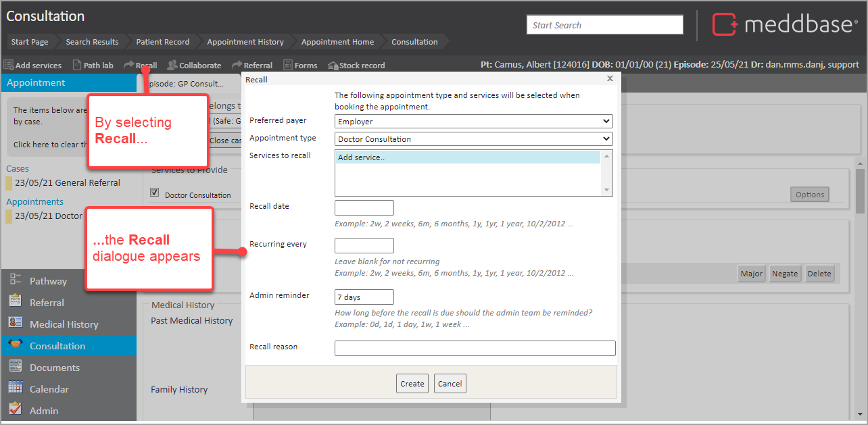Close the Recall dialog with X

coord(610,79)
